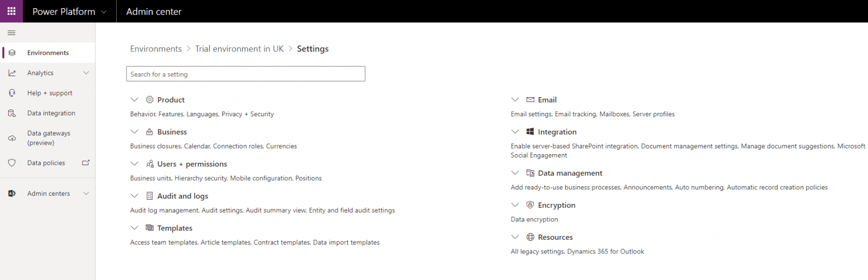
Task: Open Business closures link
Action: click(155, 146)
